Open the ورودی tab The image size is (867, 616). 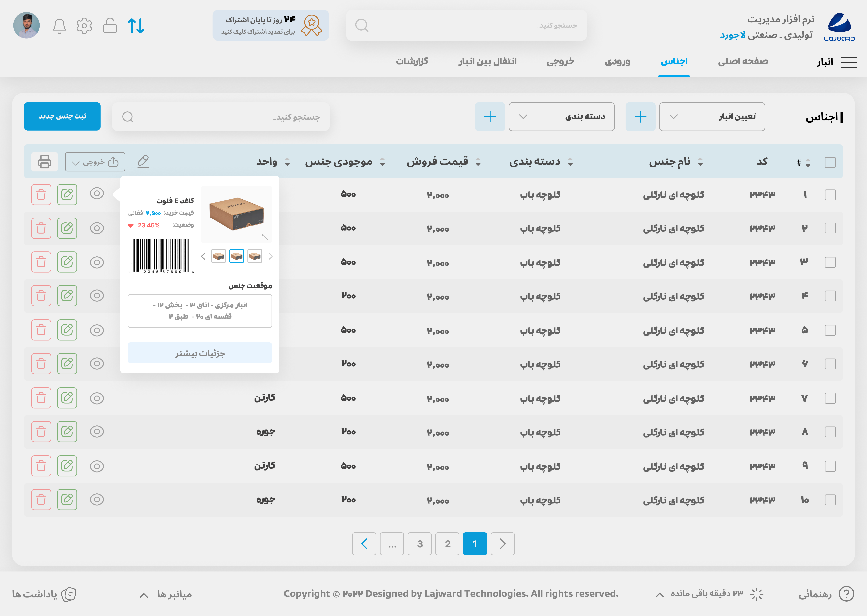click(617, 62)
